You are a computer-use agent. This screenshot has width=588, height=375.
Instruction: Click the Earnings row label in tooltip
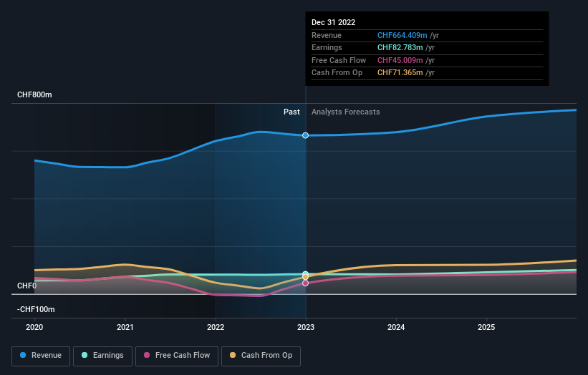click(x=327, y=47)
